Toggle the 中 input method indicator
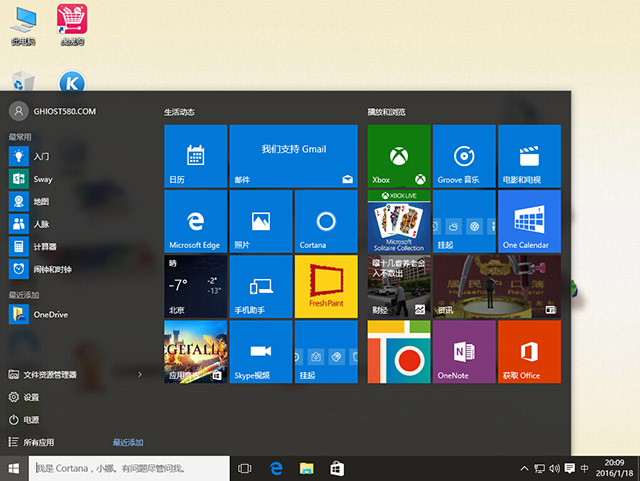 584,468
